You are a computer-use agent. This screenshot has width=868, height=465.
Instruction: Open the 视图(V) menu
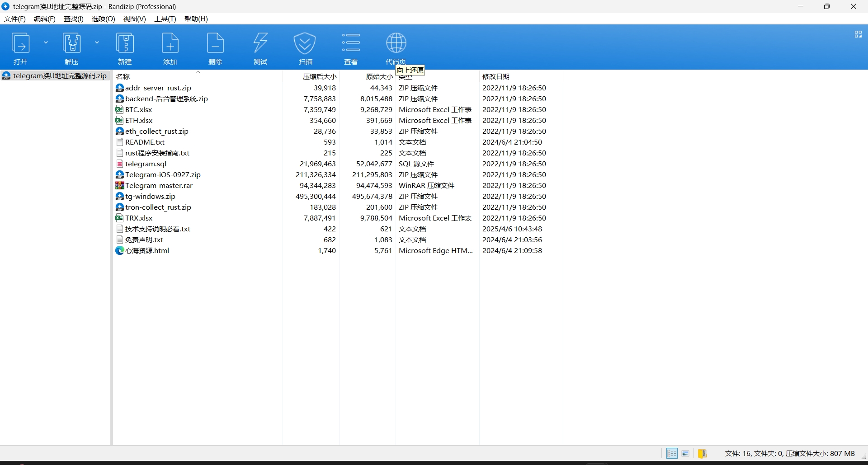point(135,19)
